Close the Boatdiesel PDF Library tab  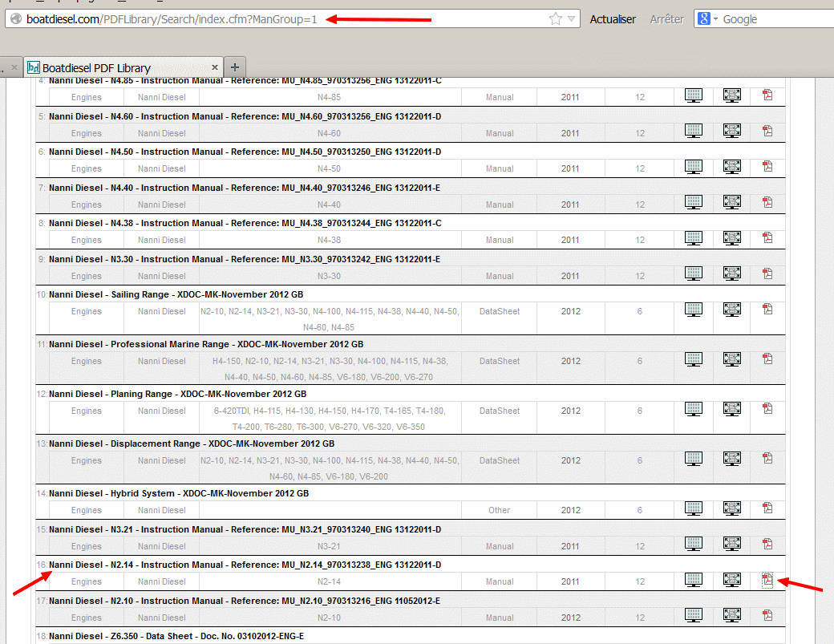point(215,67)
